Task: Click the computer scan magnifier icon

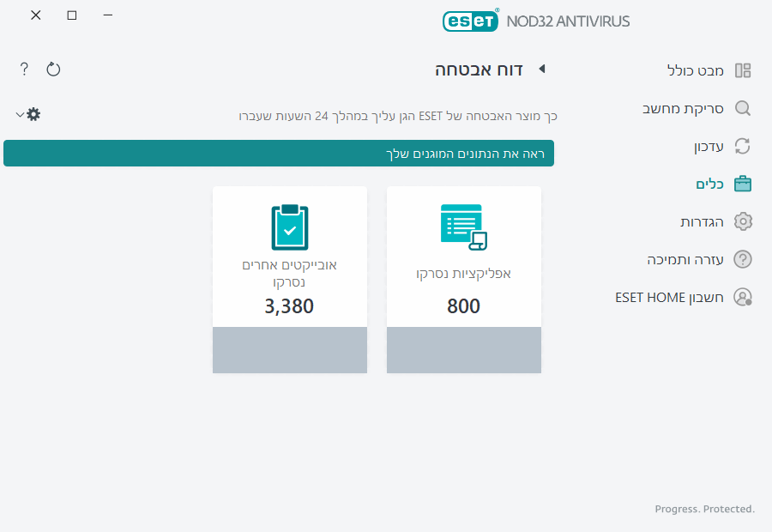Action: coord(743,108)
